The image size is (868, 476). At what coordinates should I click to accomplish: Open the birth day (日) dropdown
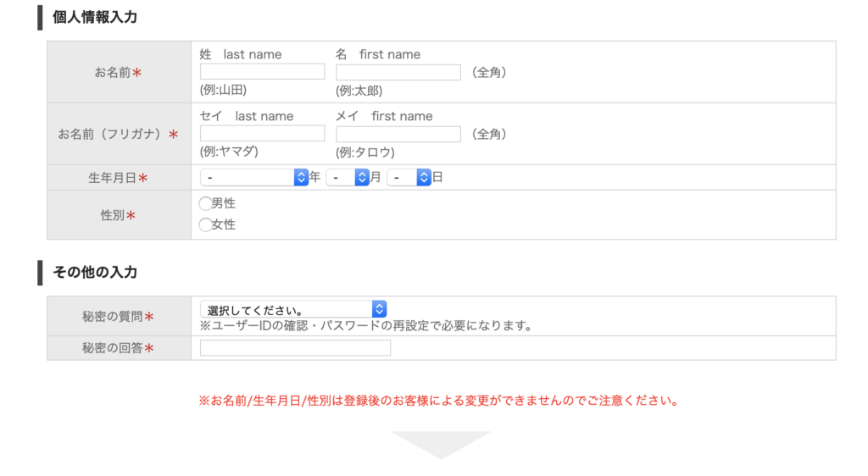(409, 178)
